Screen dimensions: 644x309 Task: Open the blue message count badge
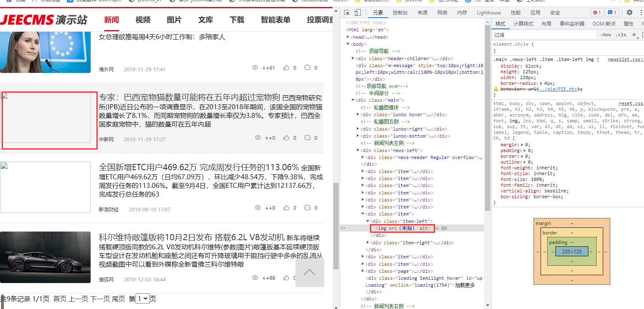[612, 12]
